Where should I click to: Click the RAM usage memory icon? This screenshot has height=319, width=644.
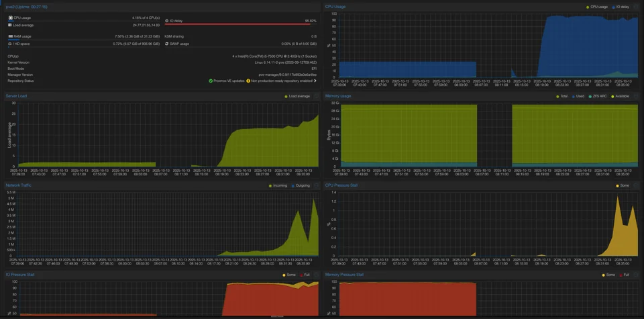(10, 36)
